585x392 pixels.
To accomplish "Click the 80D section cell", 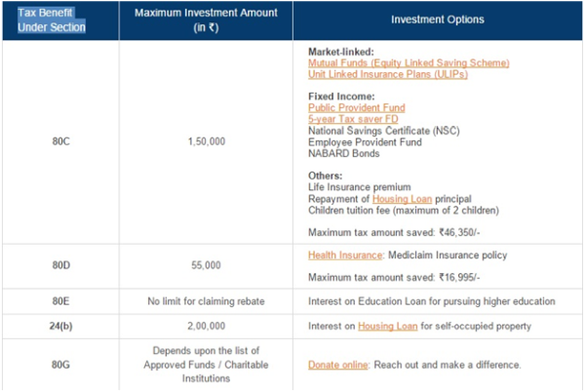I will pos(59,264).
